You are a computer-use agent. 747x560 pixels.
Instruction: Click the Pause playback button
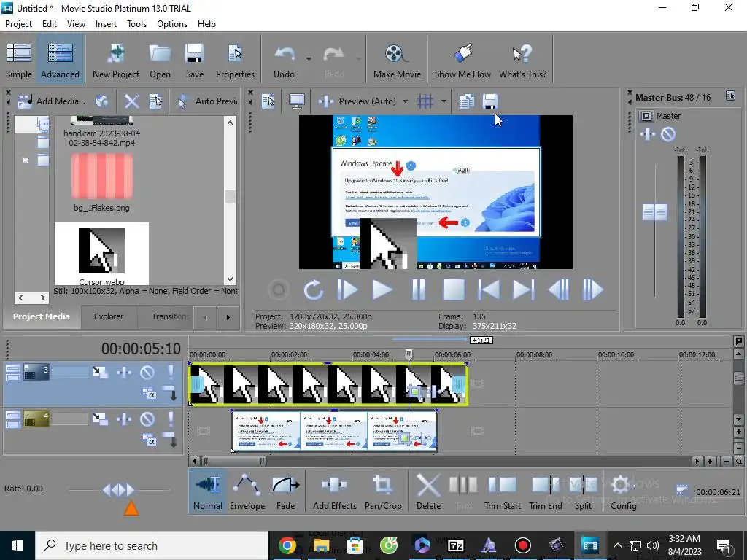click(x=418, y=289)
